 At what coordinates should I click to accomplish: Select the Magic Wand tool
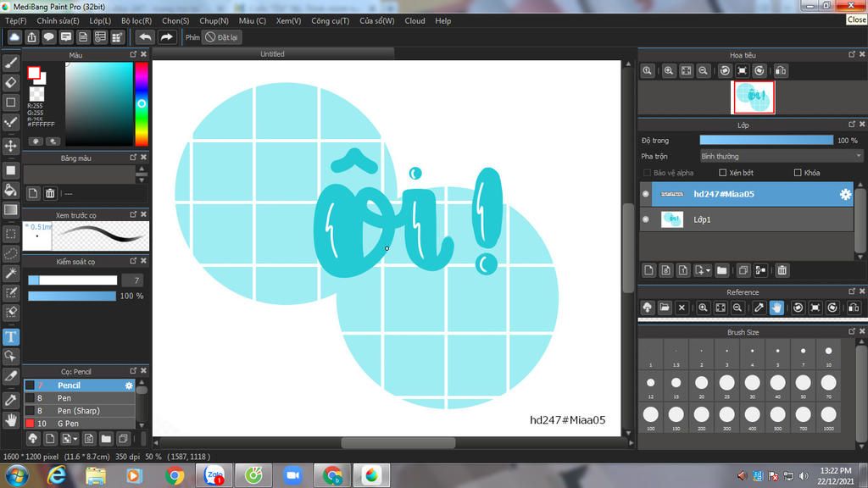coord(10,274)
